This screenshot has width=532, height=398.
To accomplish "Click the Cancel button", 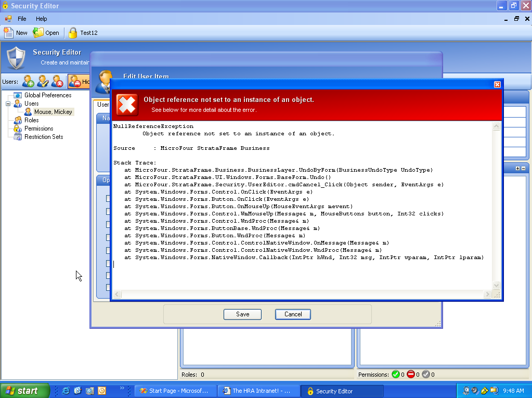I will (293, 314).
